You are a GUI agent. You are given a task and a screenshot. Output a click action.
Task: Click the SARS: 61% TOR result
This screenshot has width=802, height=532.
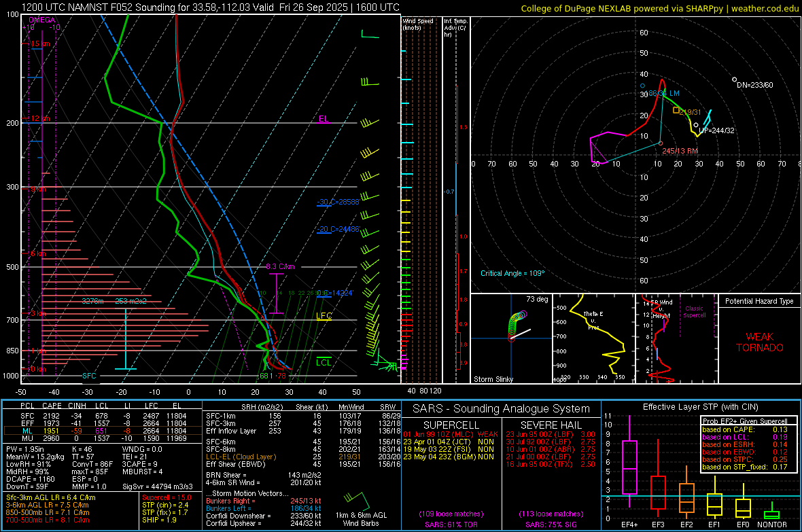point(451,525)
